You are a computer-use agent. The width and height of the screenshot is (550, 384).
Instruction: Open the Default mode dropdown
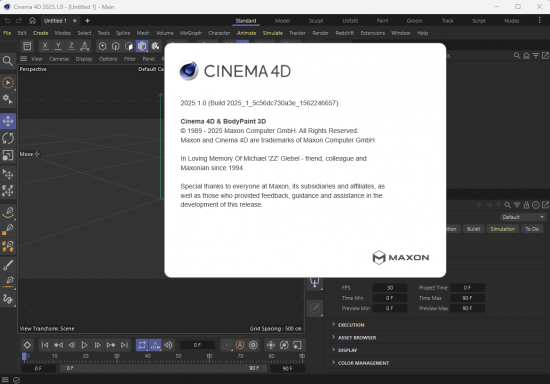(523, 217)
